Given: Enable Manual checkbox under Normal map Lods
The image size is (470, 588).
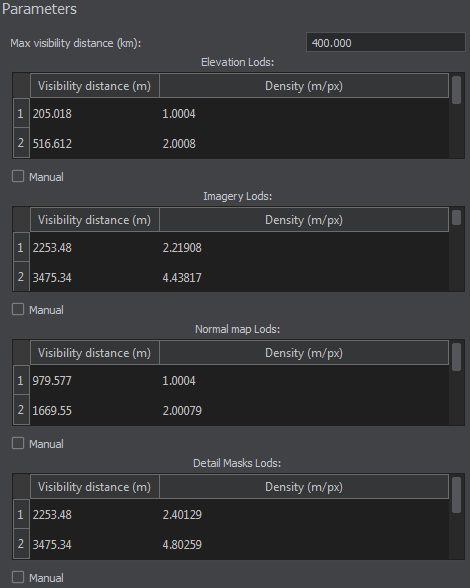Looking at the screenshot, I should click(x=18, y=443).
